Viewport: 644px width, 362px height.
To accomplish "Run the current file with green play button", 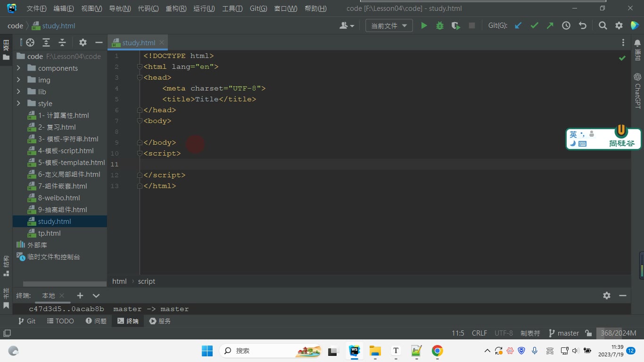I will [x=424, y=26].
